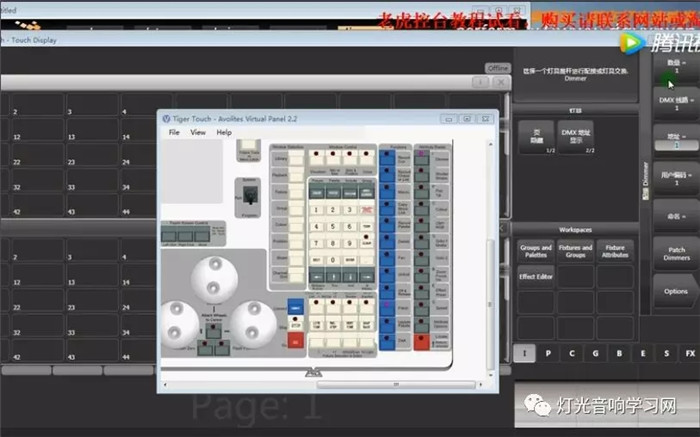Click the blue Patch function button
The height and width of the screenshot is (437, 700).
tap(387, 308)
